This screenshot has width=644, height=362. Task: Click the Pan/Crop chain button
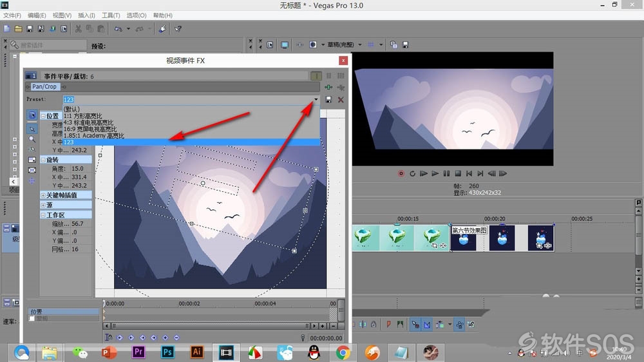pos(44,87)
